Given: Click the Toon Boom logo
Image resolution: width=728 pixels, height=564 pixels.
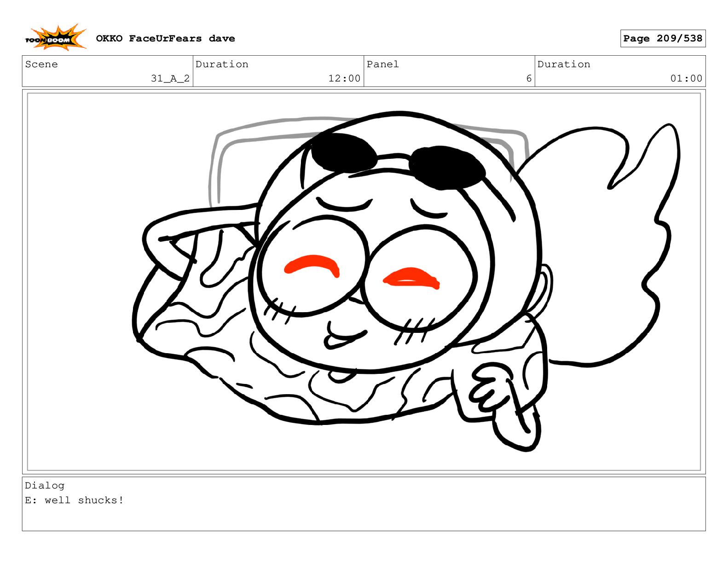Looking at the screenshot, I should 55,37.
